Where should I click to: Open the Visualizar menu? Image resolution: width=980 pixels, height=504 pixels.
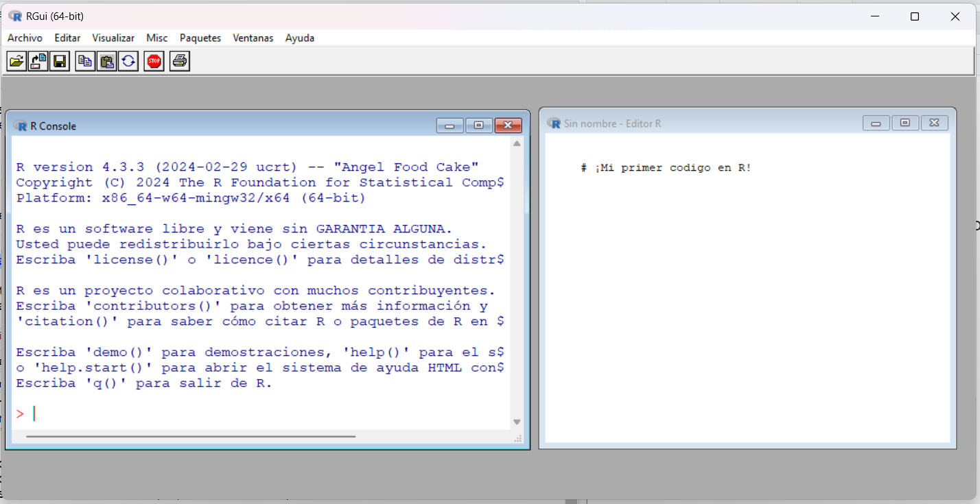(113, 38)
